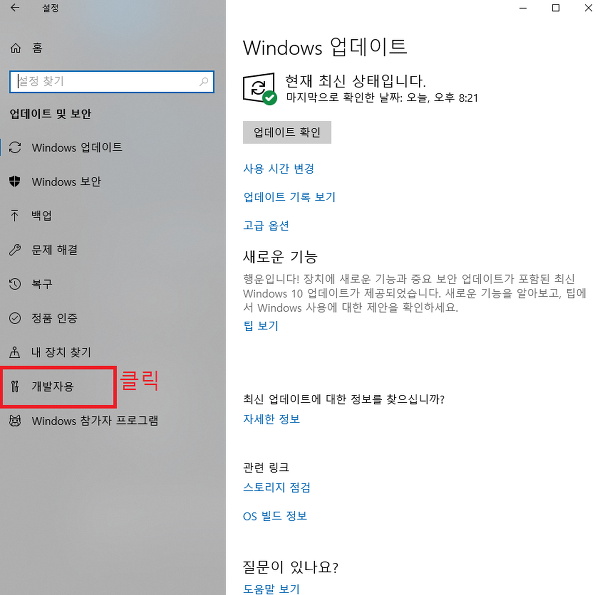600x595 pixels.
Task: Open Windows 보안 sidebar item
Action: 66,181
